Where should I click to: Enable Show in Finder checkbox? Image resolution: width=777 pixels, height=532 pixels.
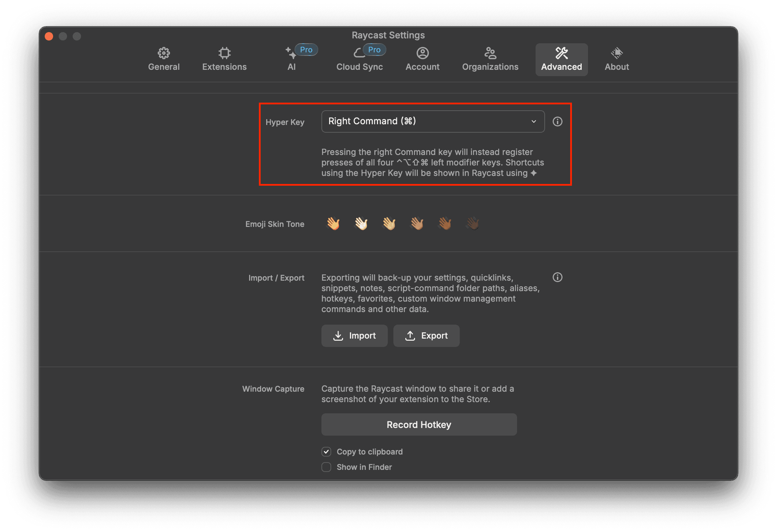[x=326, y=467]
